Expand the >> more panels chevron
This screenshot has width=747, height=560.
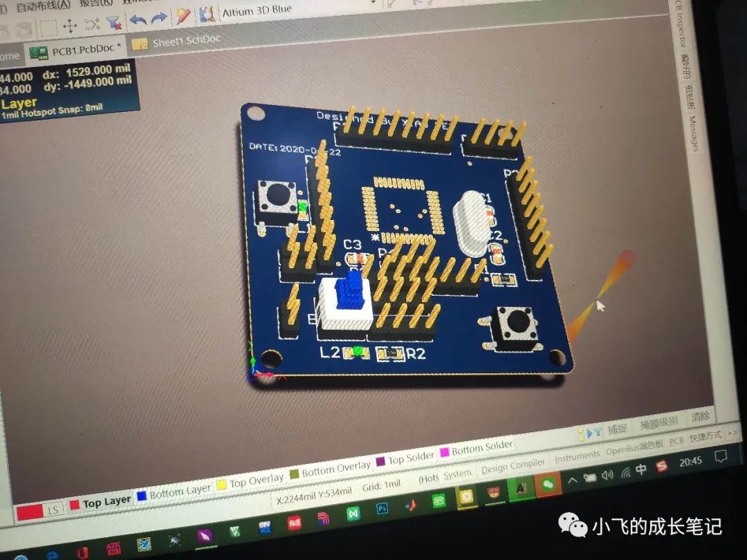click(x=732, y=433)
